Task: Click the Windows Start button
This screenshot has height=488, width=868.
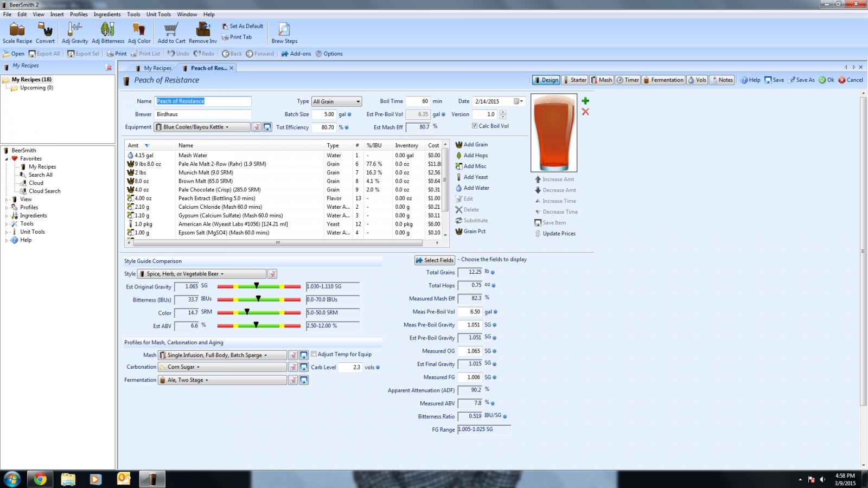Action: click(x=12, y=479)
